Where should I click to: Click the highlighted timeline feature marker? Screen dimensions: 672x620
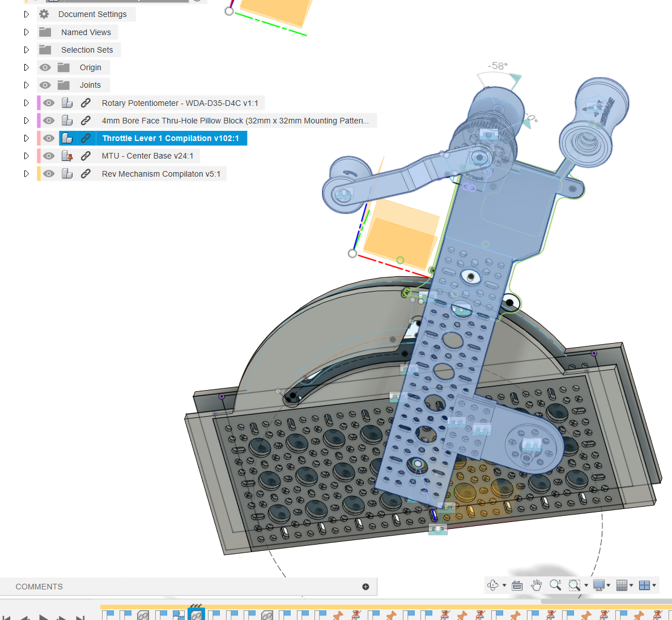pos(196,613)
